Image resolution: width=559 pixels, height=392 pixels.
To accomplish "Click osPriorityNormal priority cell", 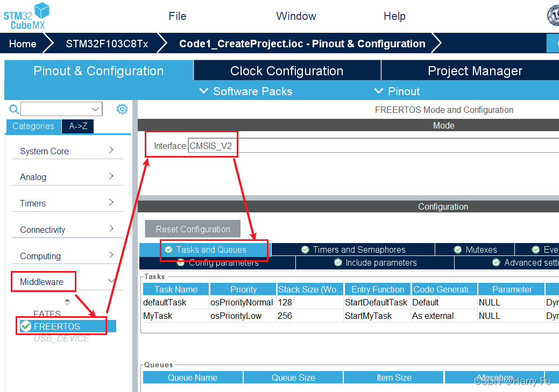I will click(x=242, y=302).
